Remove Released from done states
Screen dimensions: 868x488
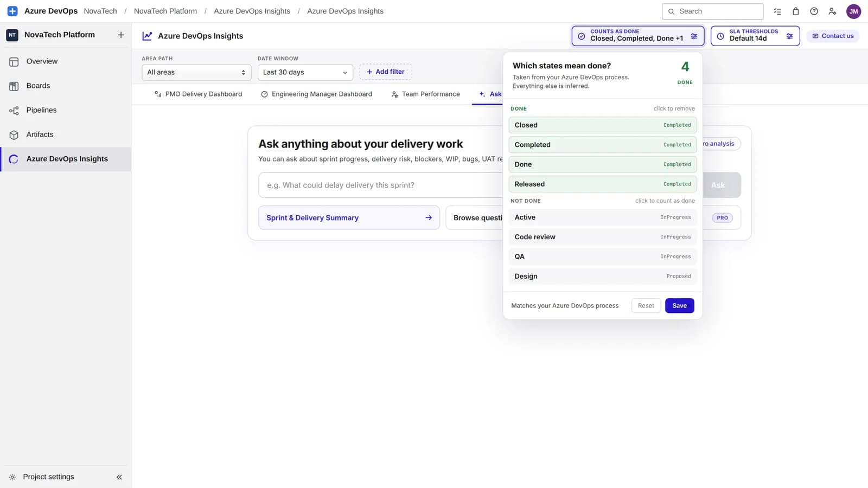click(603, 184)
